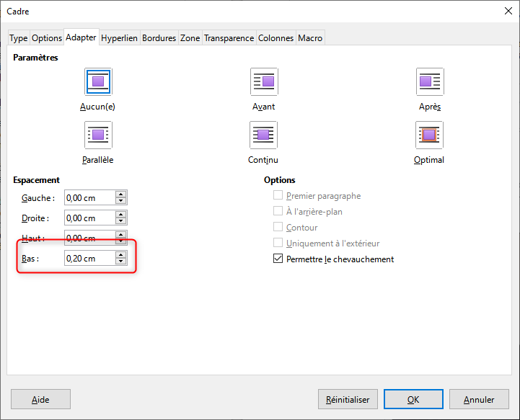The image size is (520, 420).
Task: Switch to the Type tab
Action: click(x=19, y=38)
